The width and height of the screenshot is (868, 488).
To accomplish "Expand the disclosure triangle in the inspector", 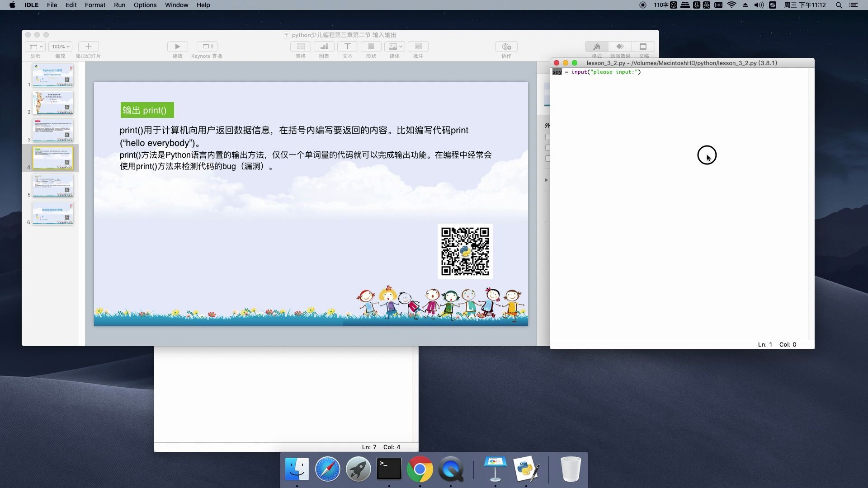I will click(546, 180).
